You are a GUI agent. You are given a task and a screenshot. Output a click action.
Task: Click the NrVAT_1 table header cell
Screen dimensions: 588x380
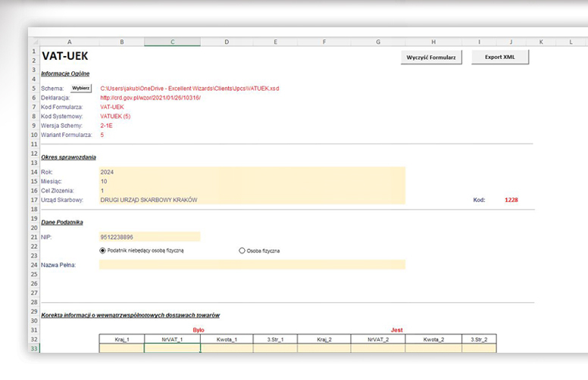click(172, 339)
